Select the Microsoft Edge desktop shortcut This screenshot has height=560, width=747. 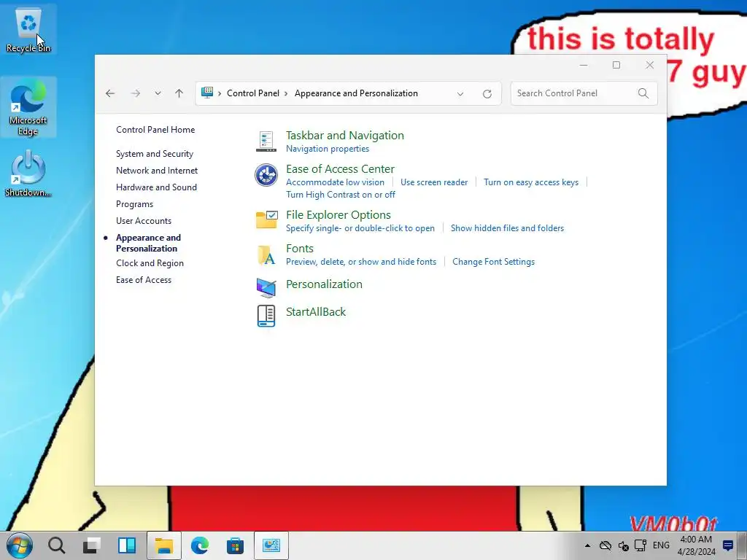coord(28,108)
